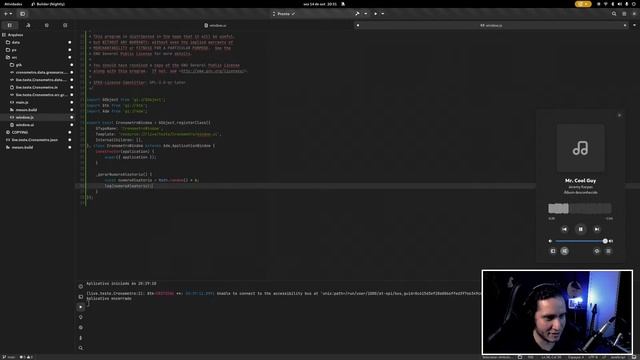Expand the add new dropdown arrow
This screenshot has height=360, width=640.
11,14
